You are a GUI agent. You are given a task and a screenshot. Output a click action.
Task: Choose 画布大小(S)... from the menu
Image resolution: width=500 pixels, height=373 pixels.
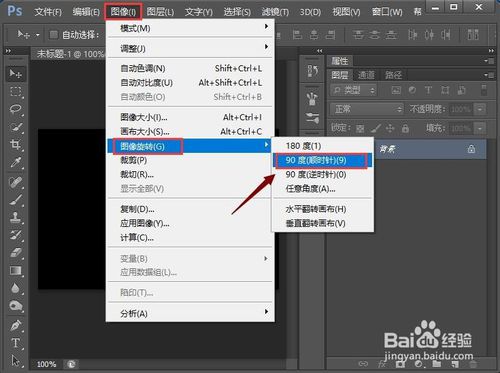tap(190, 132)
